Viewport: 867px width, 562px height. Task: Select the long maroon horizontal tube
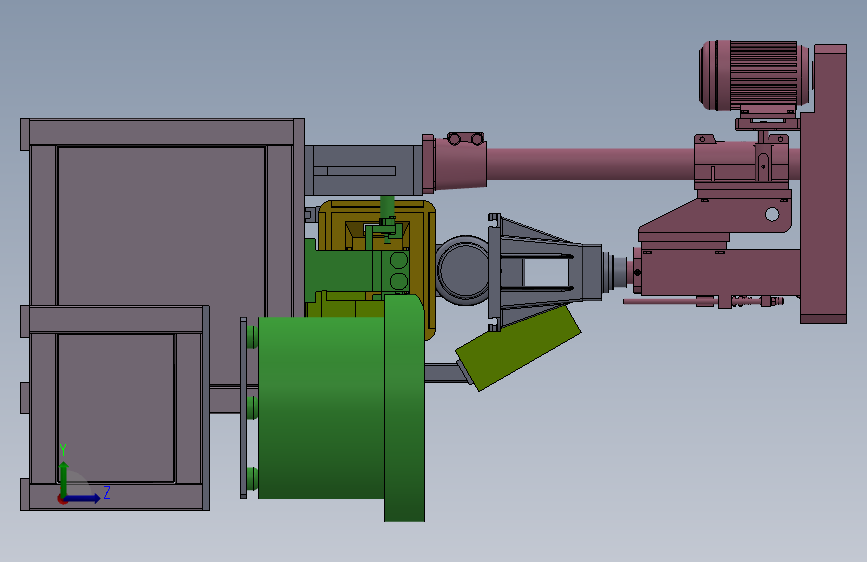(x=589, y=164)
